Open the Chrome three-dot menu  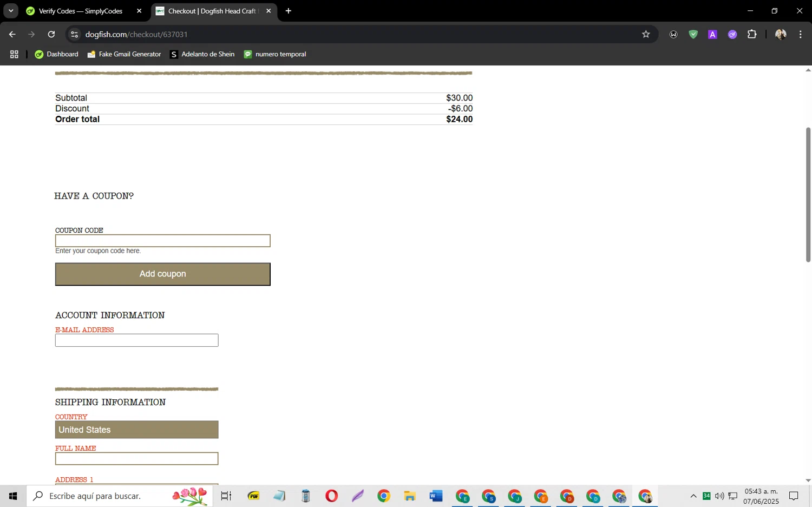tap(800, 34)
